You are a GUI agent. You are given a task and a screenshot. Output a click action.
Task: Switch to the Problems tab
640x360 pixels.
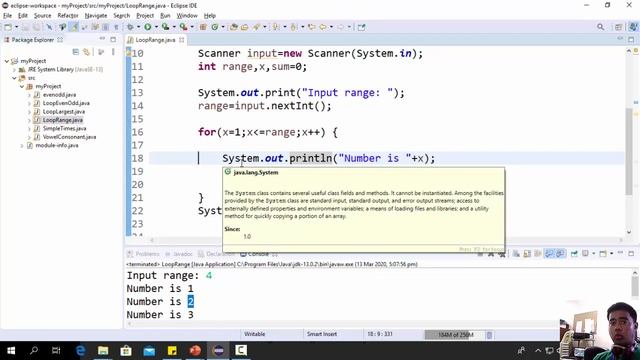click(144, 254)
